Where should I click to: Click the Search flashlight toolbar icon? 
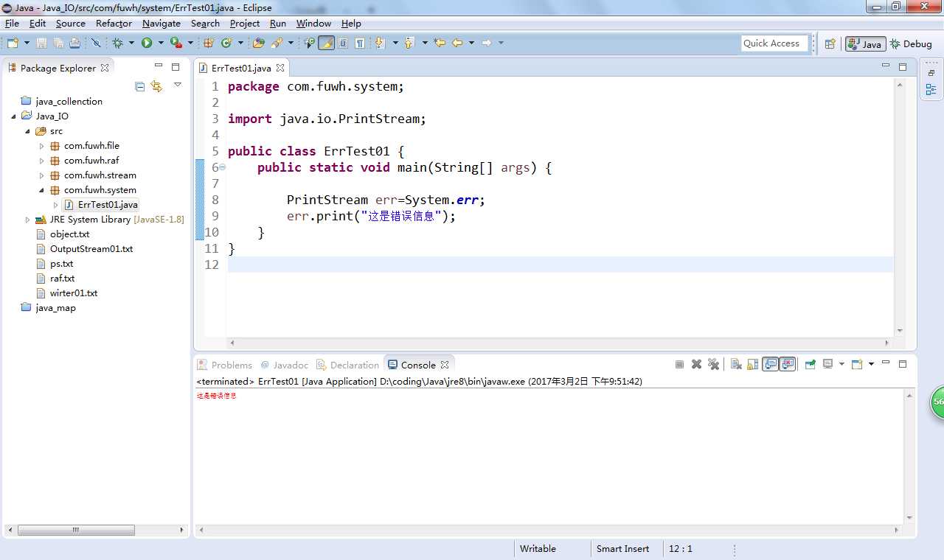click(x=277, y=43)
